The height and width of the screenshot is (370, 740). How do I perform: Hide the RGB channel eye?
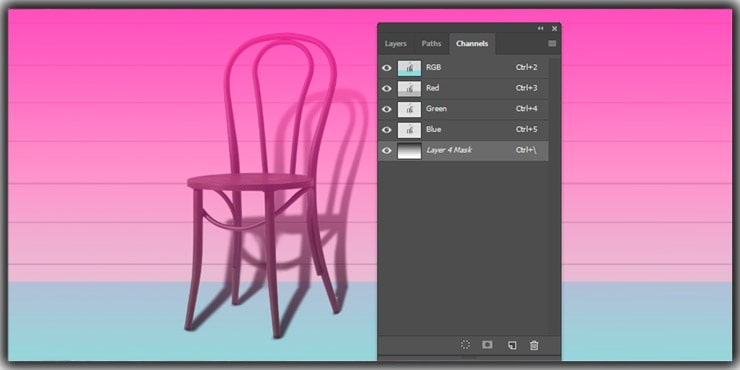click(387, 67)
